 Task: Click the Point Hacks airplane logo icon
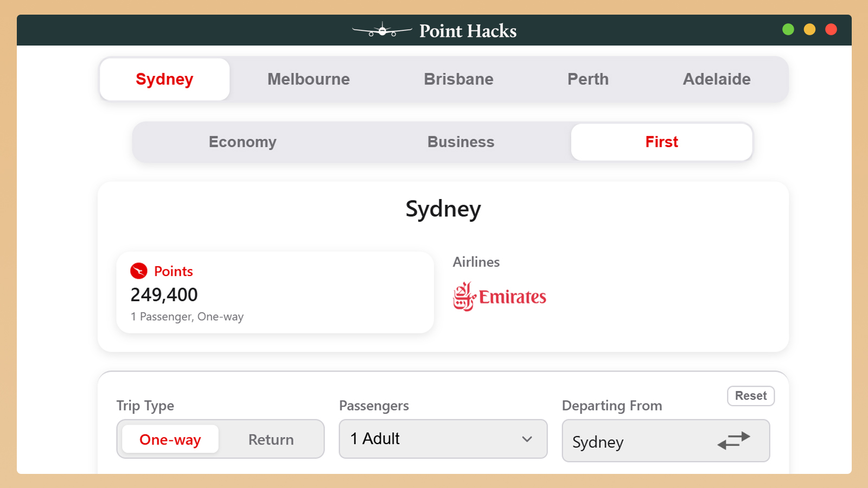[382, 31]
